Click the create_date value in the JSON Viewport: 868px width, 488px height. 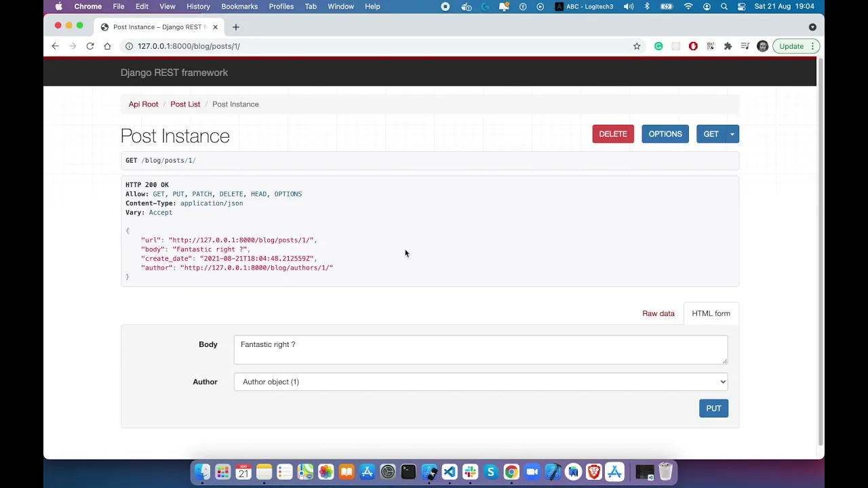click(256, 258)
